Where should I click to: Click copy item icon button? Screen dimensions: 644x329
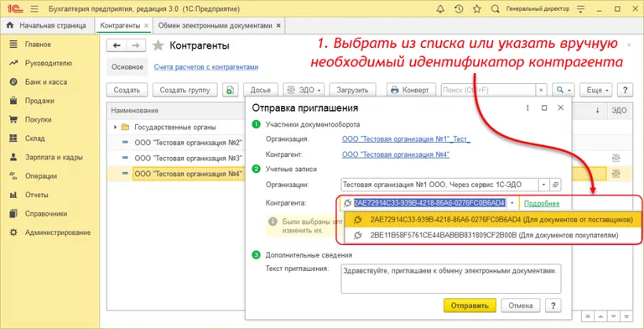(x=231, y=90)
